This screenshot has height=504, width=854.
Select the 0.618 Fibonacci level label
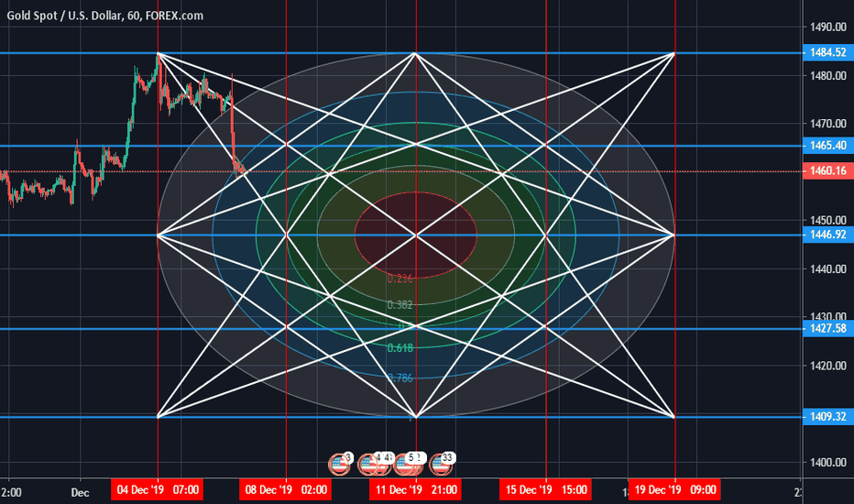click(x=399, y=348)
